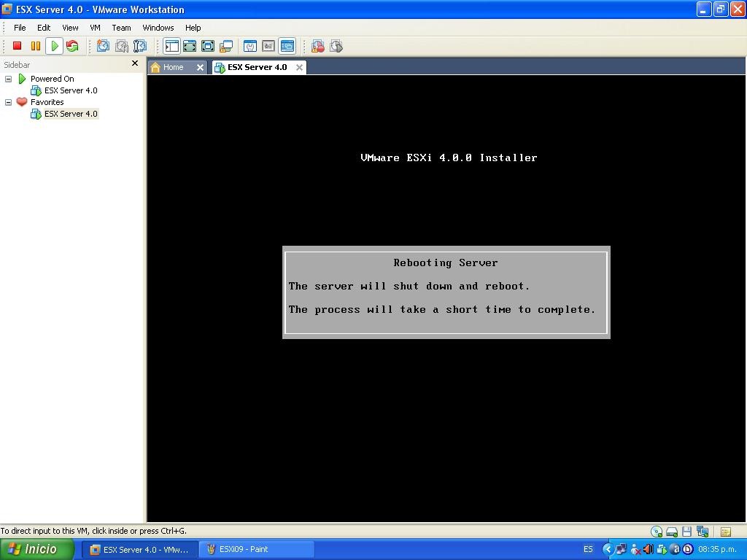Reset the virtual machine
This screenshot has width=747, height=560.
(72, 46)
